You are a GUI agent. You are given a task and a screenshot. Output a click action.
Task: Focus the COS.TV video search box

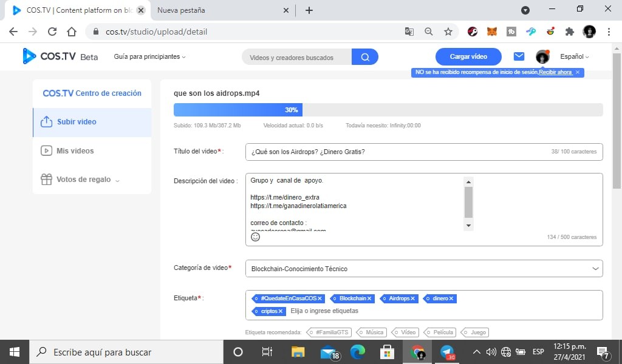coord(296,57)
